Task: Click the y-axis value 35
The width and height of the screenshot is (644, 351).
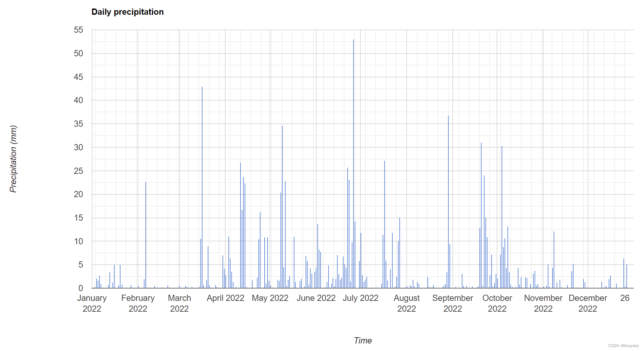Action: (79, 124)
